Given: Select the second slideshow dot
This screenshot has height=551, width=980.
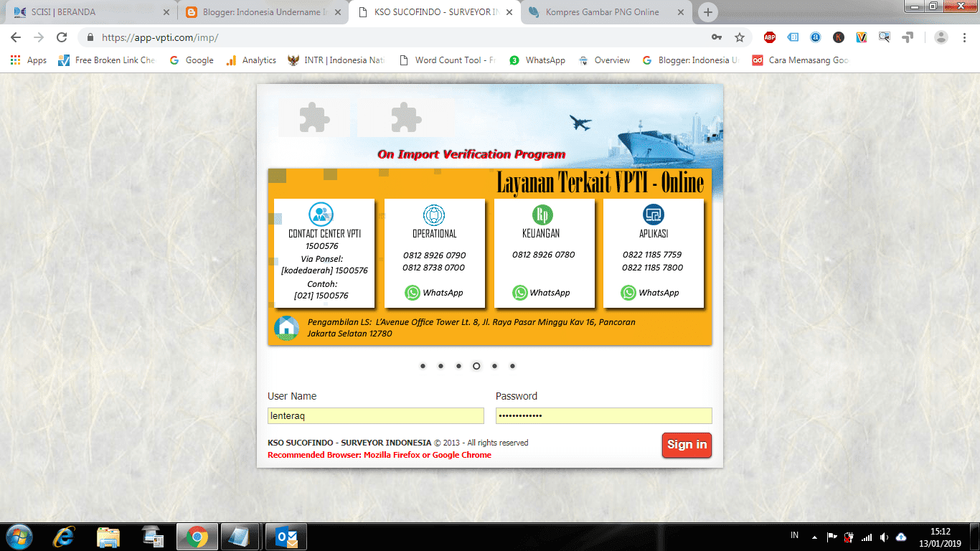Looking at the screenshot, I should [x=440, y=366].
